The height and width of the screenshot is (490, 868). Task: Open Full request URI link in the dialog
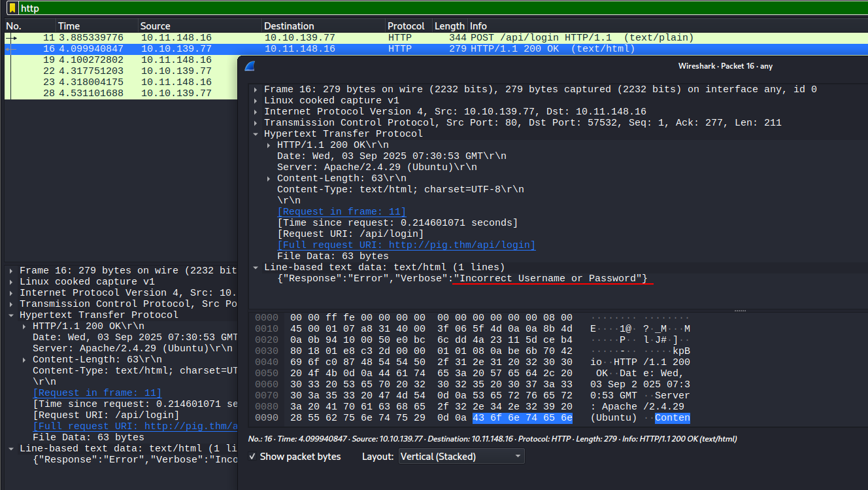406,245
